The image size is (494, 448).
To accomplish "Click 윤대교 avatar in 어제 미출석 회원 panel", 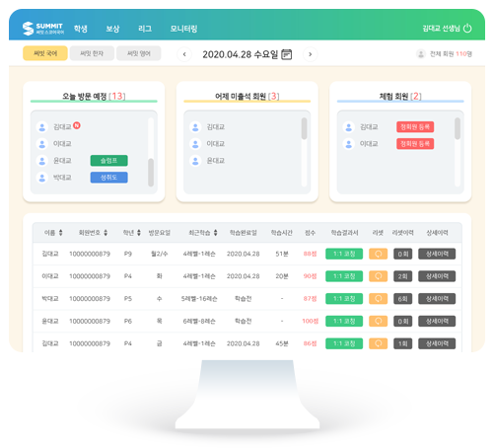I will point(195,161).
